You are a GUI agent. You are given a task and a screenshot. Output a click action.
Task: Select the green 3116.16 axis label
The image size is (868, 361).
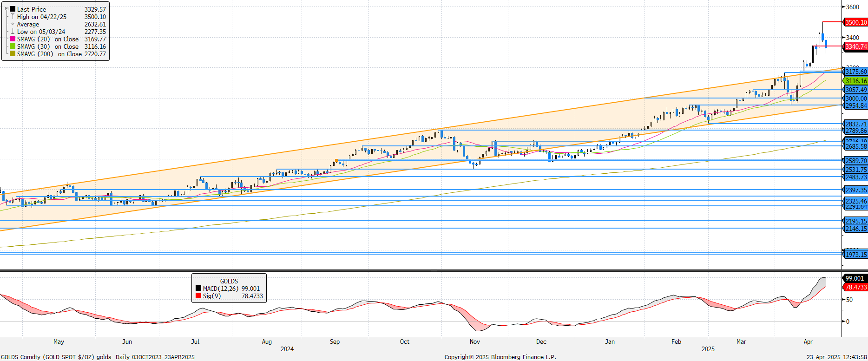pos(855,81)
